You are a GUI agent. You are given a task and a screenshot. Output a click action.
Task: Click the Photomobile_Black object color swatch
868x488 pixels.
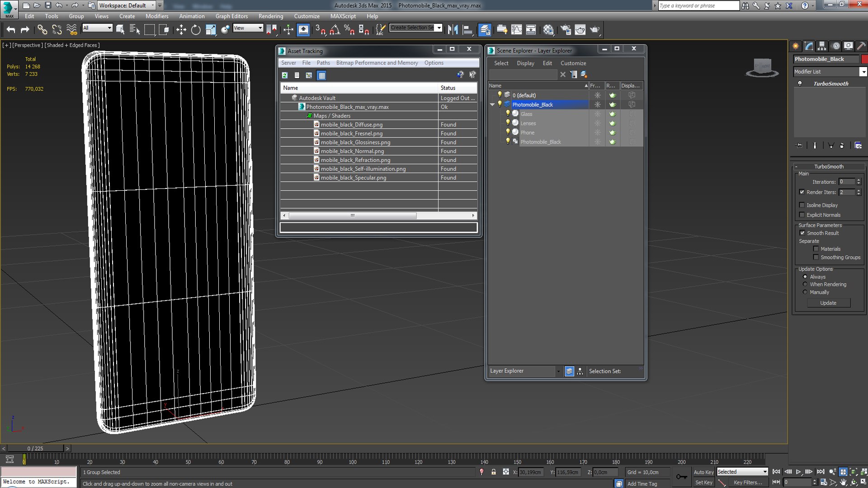864,59
